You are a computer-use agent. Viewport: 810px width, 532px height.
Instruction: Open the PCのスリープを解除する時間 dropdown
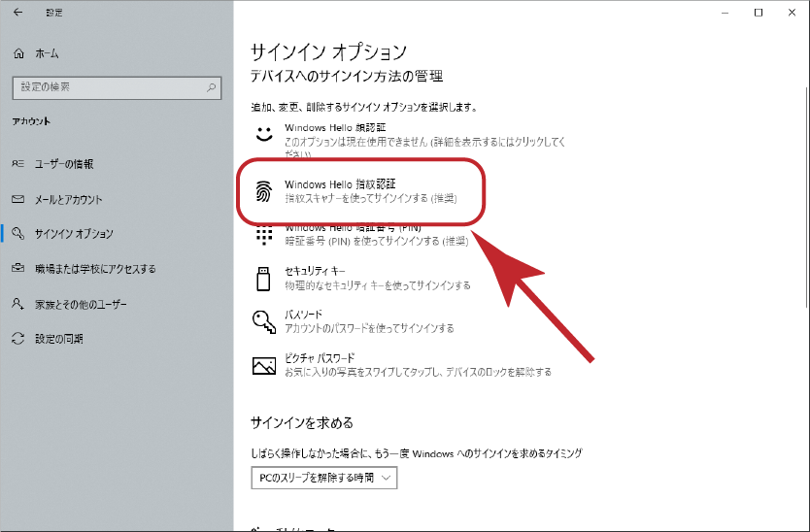click(x=323, y=478)
